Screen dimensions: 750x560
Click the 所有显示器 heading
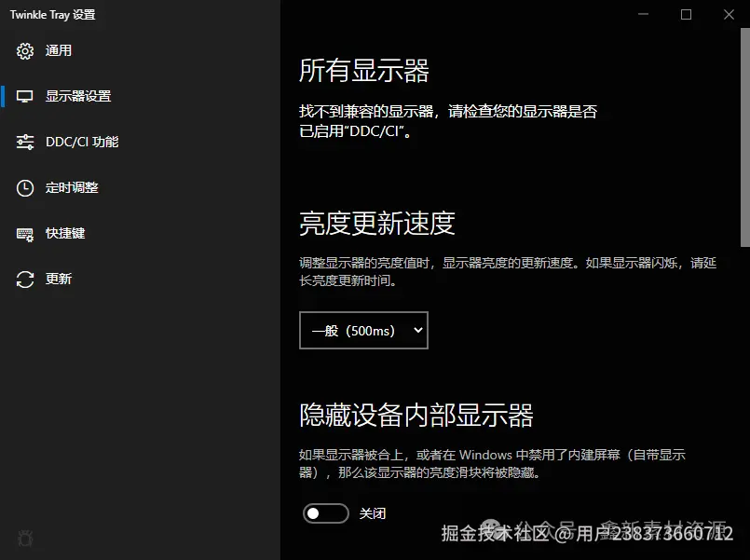click(364, 71)
